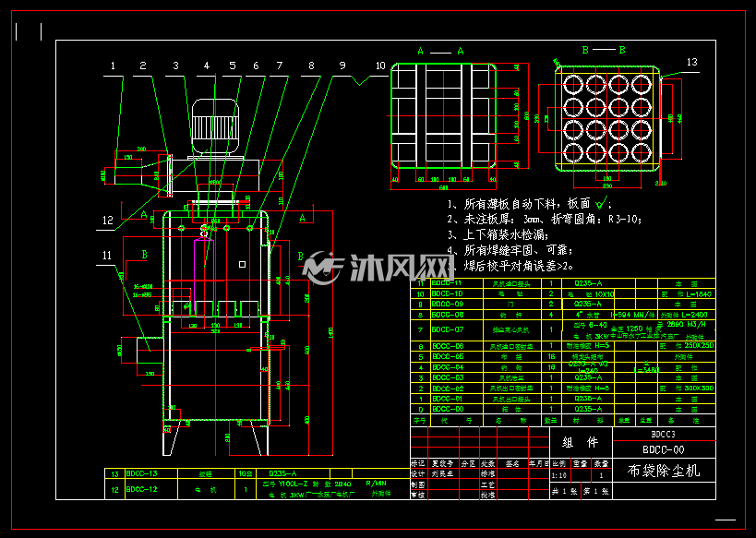
Task: Click the 备注 header cell in the parts list
Action: pyautogui.click(x=687, y=421)
